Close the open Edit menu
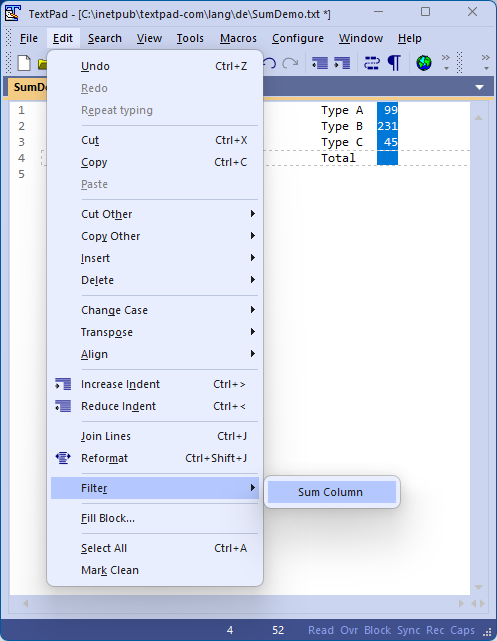The height and width of the screenshot is (641, 497). [x=63, y=38]
